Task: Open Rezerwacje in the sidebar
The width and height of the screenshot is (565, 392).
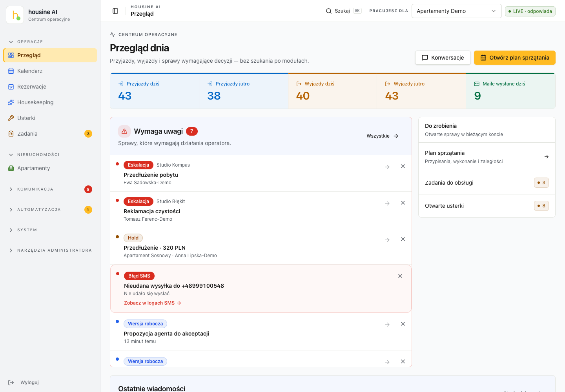Action: [x=50, y=87]
